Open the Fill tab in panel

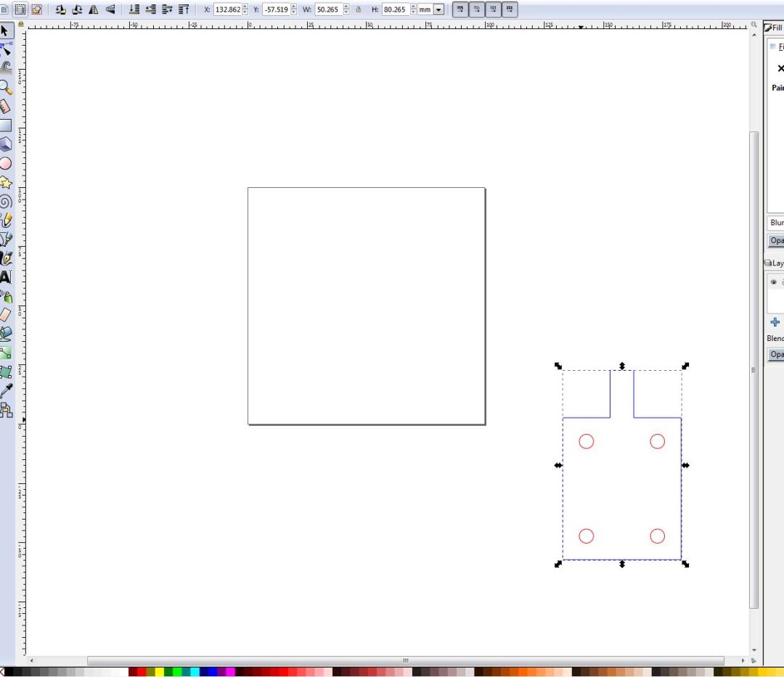click(774, 28)
